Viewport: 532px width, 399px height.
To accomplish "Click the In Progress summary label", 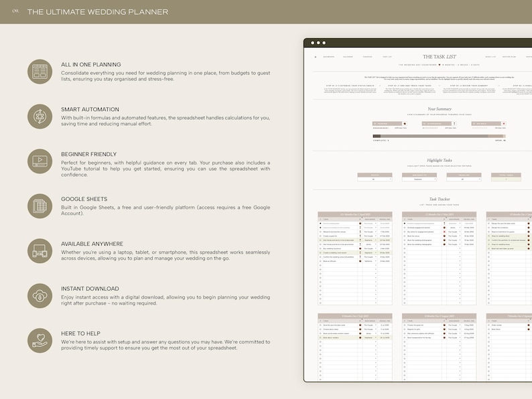I will [x=434, y=124].
